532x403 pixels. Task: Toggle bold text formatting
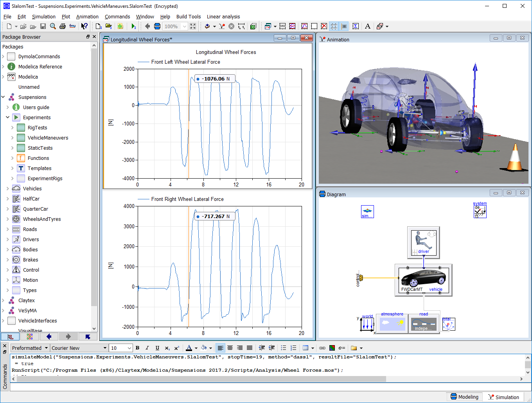pyautogui.click(x=137, y=348)
